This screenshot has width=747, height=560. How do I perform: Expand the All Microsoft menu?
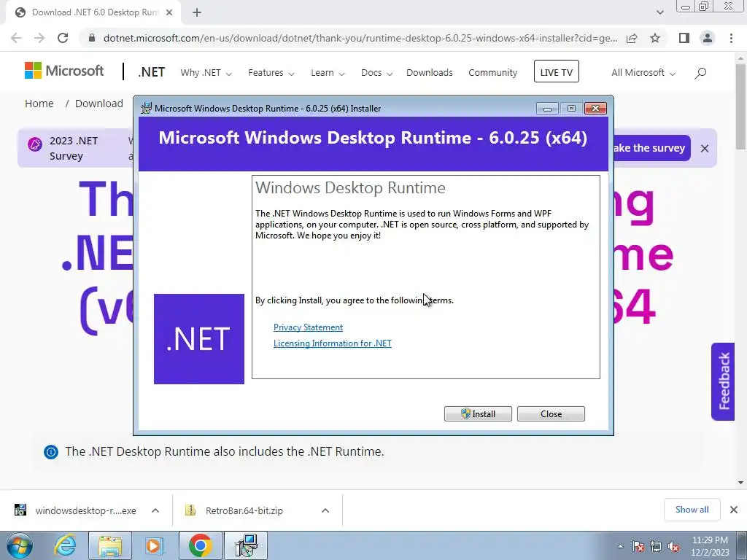[643, 73]
